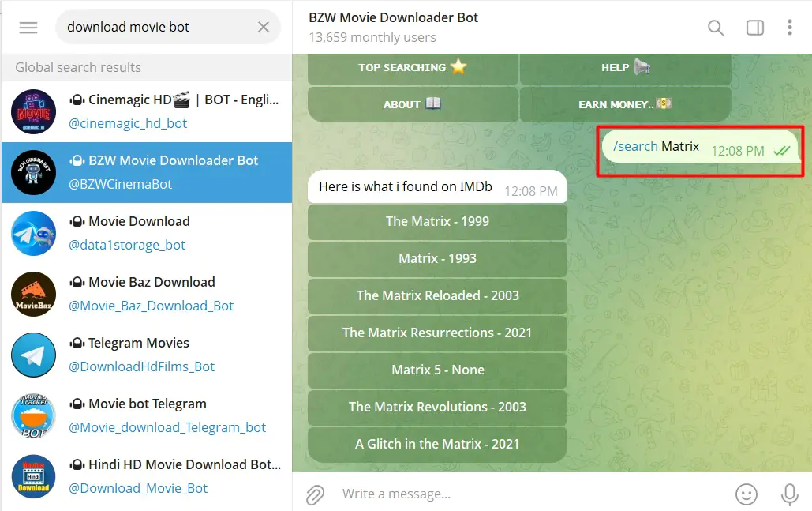Image resolution: width=812 pixels, height=511 pixels.
Task: Open Movie Download @data1storage_bot result
Action: [147, 233]
